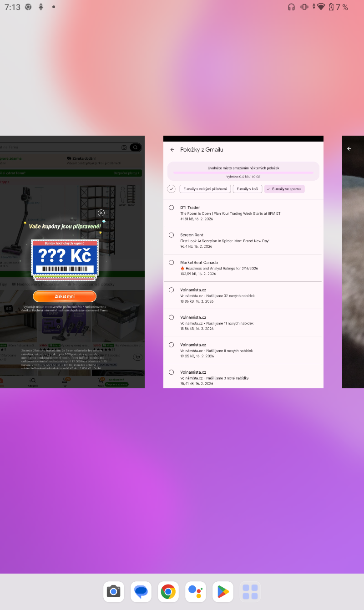Select the Screen Rant email radio button
This screenshot has height=610, width=364.
[171, 235]
